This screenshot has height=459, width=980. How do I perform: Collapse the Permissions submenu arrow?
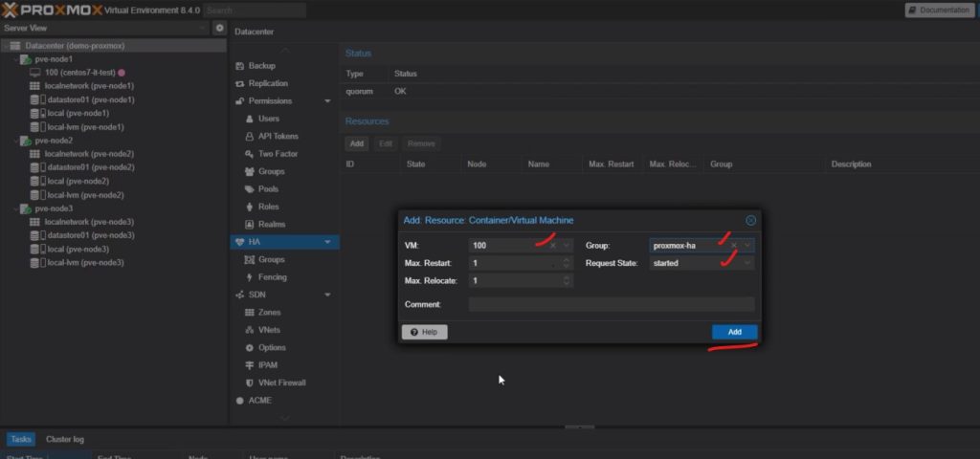pos(327,101)
